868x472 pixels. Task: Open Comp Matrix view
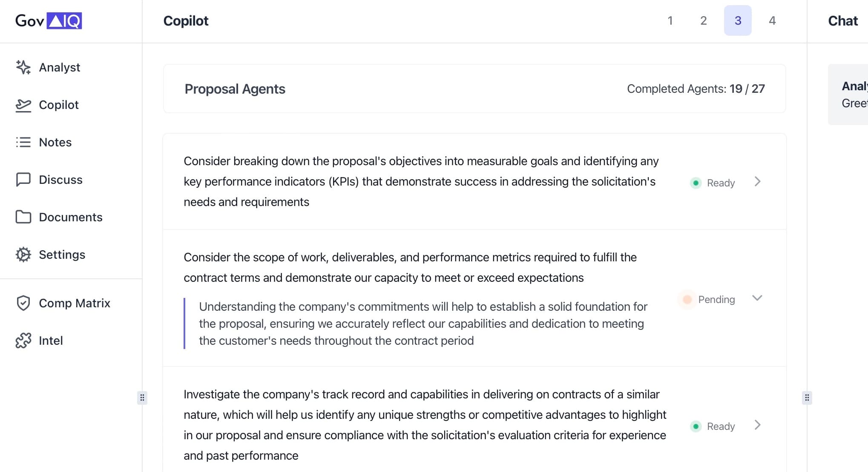coord(74,303)
